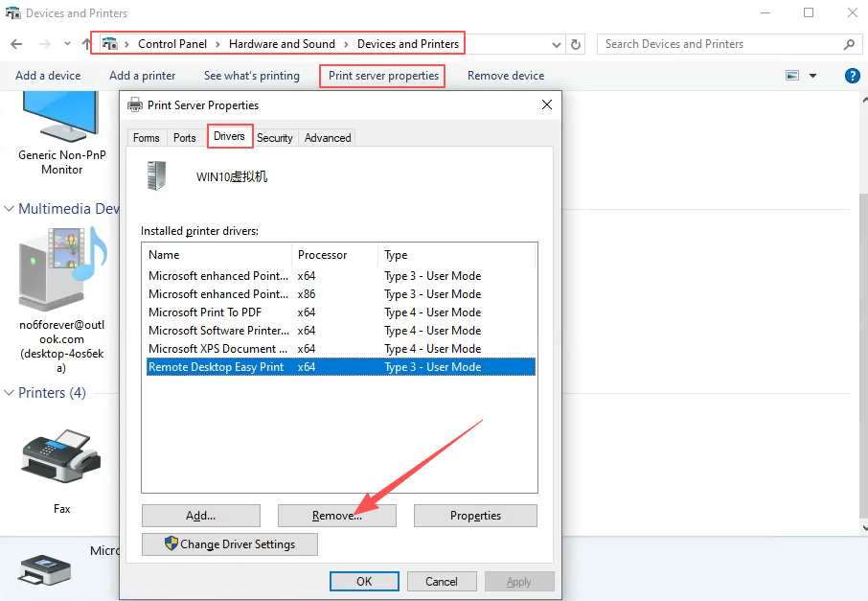Go forward with the navigation arrow
This screenshot has width=868, height=601.
click(x=44, y=44)
